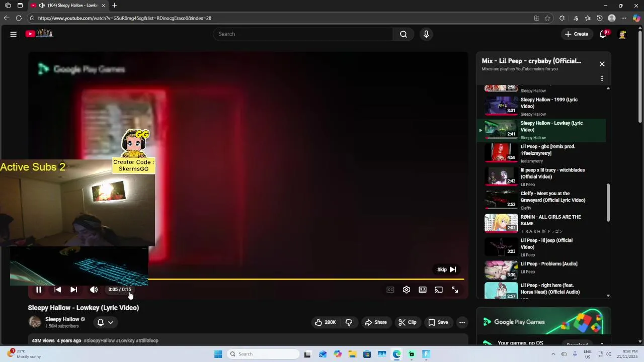Run the search with the magnifier button
The image size is (644, 362).
coord(404,34)
